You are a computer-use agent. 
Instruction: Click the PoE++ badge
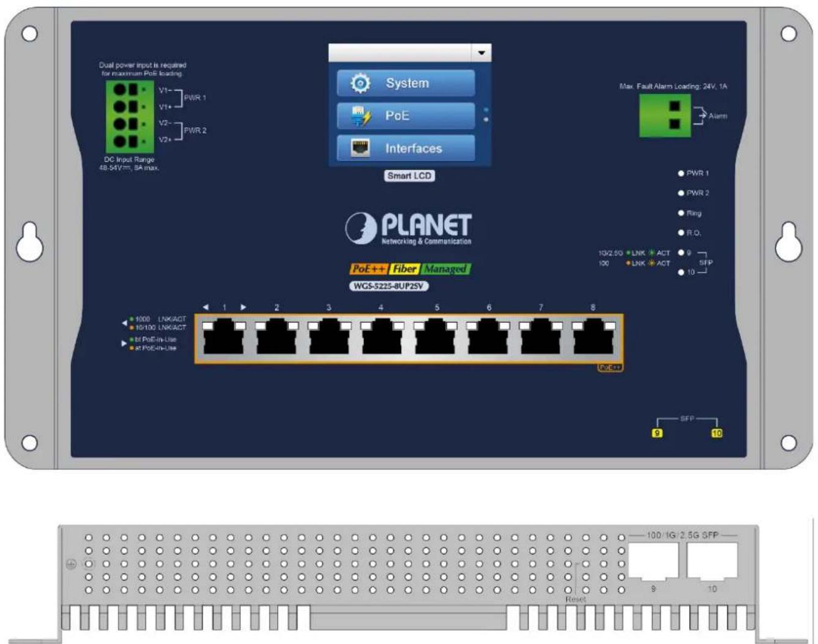[x=368, y=268]
